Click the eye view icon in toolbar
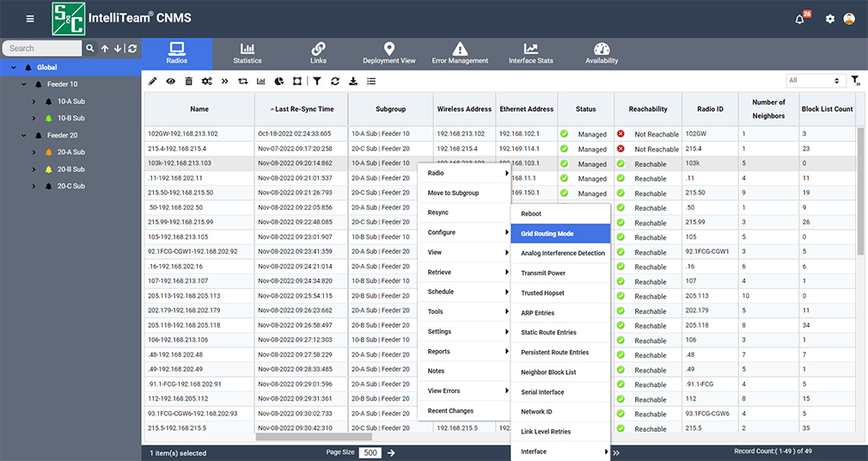 (x=170, y=81)
